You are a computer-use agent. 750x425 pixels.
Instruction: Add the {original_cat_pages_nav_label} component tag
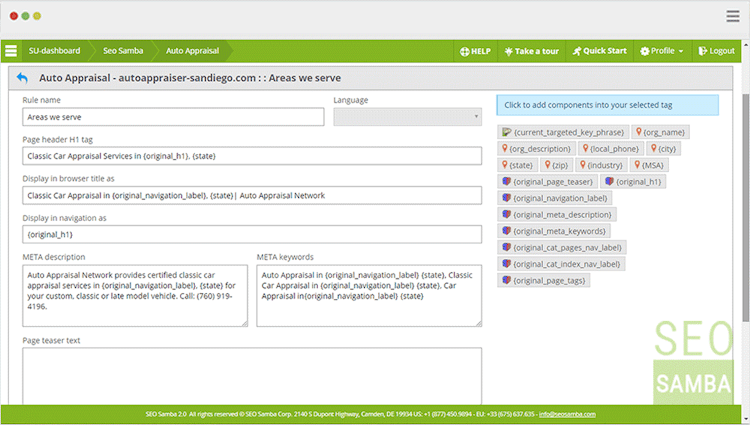tap(562, 248)
